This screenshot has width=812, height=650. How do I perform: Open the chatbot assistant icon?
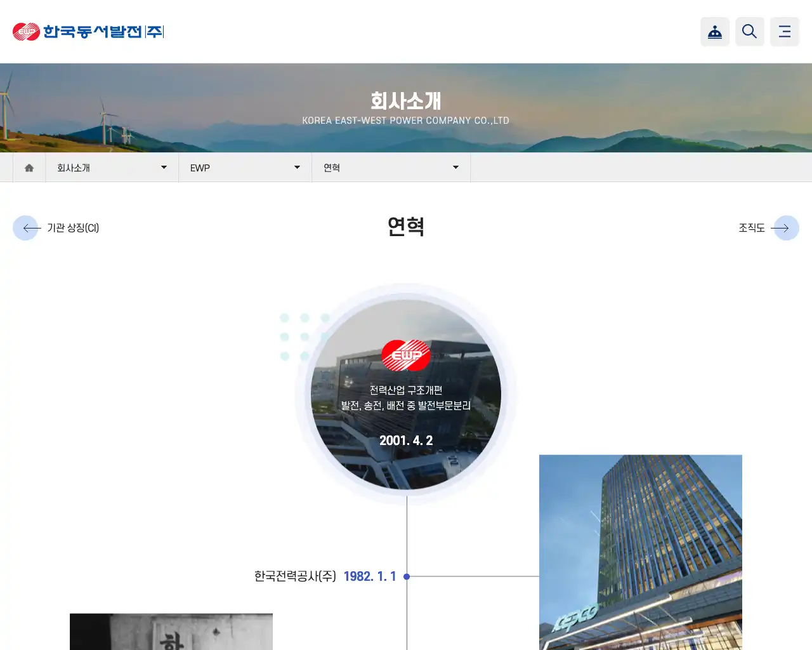[715, 31]
